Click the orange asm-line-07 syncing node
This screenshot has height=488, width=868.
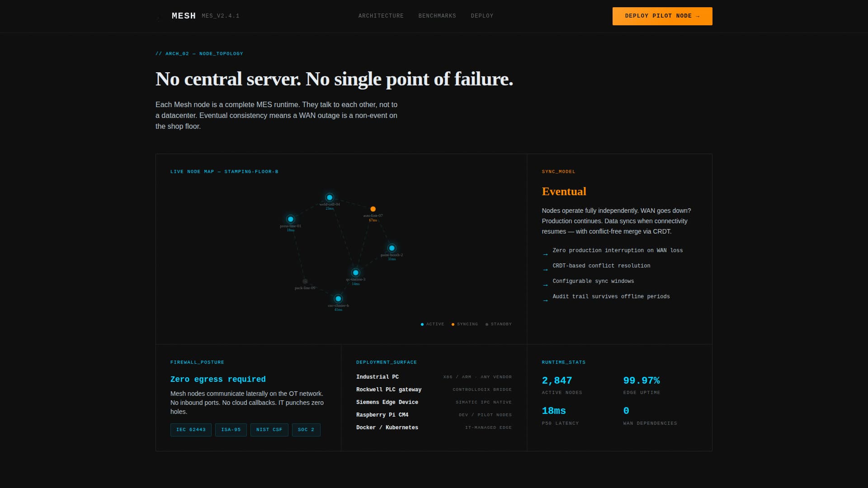pyautogui.click(x=373, y=209)
